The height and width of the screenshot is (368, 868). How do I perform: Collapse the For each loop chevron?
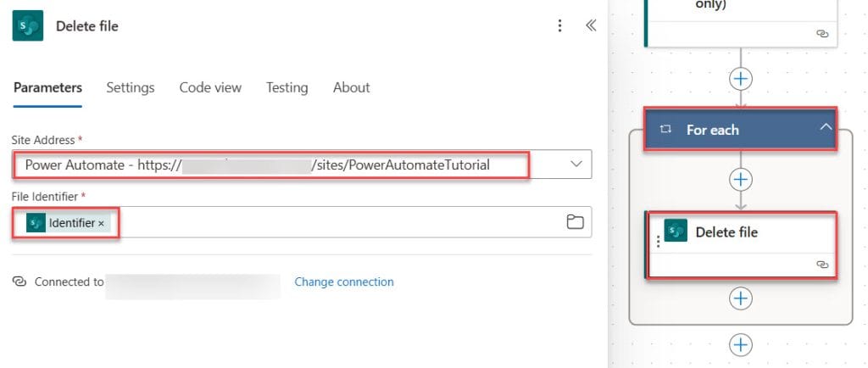click(826, 127)
